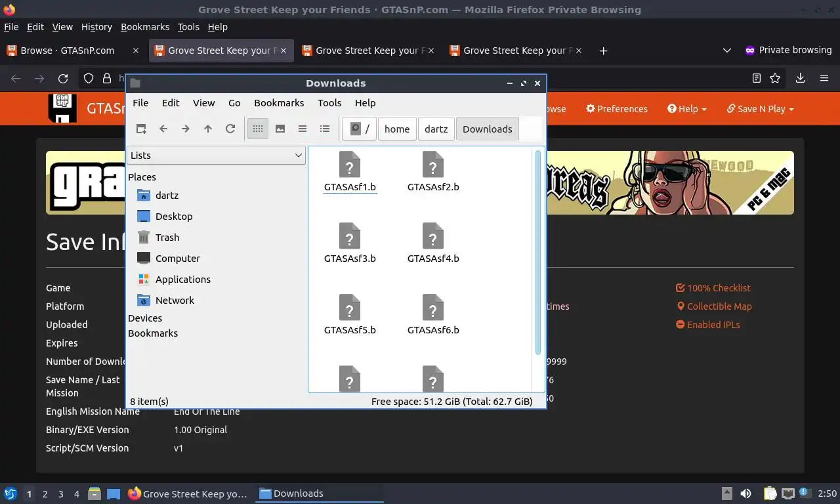Image resolution: width=840 pixels, height=504 pixels.
Task: Jump to root path button in file manager
Action: click(360, 129)
